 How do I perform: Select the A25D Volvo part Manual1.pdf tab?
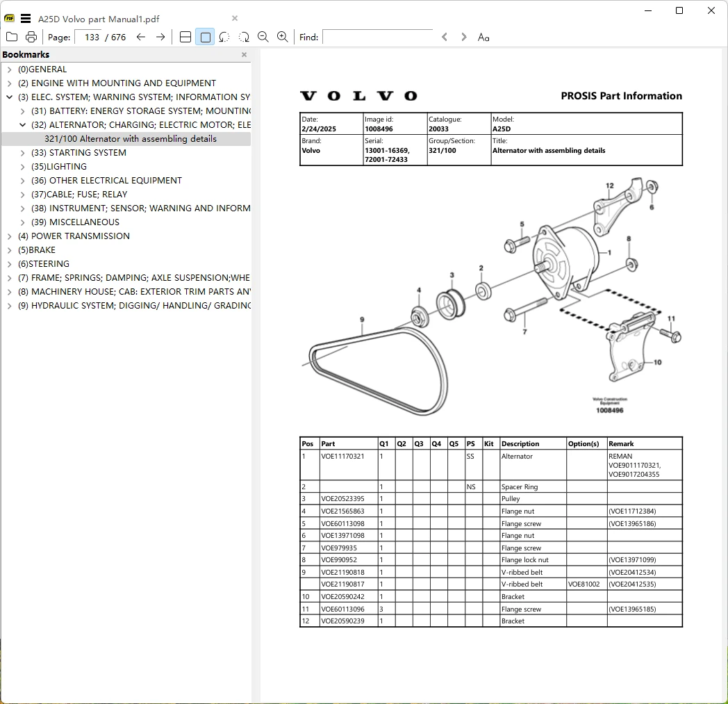click(x=99, y=19)
